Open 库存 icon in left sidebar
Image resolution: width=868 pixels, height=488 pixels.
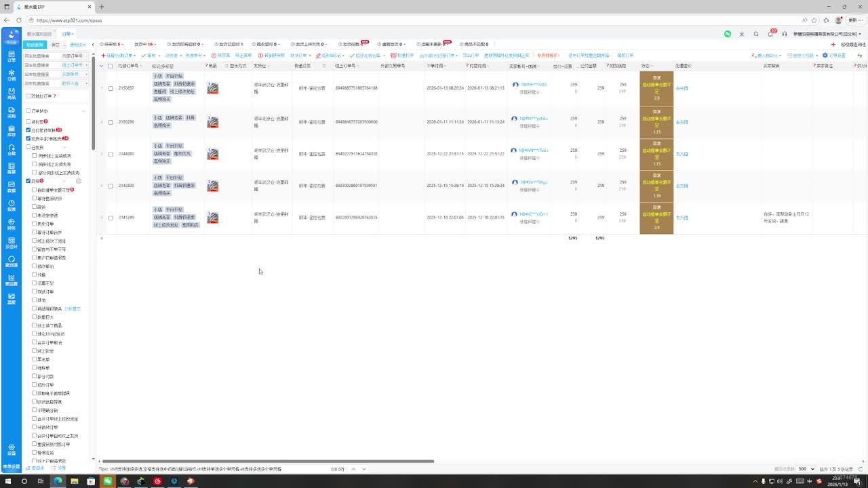pyautogui.click(x=11, y=130)
